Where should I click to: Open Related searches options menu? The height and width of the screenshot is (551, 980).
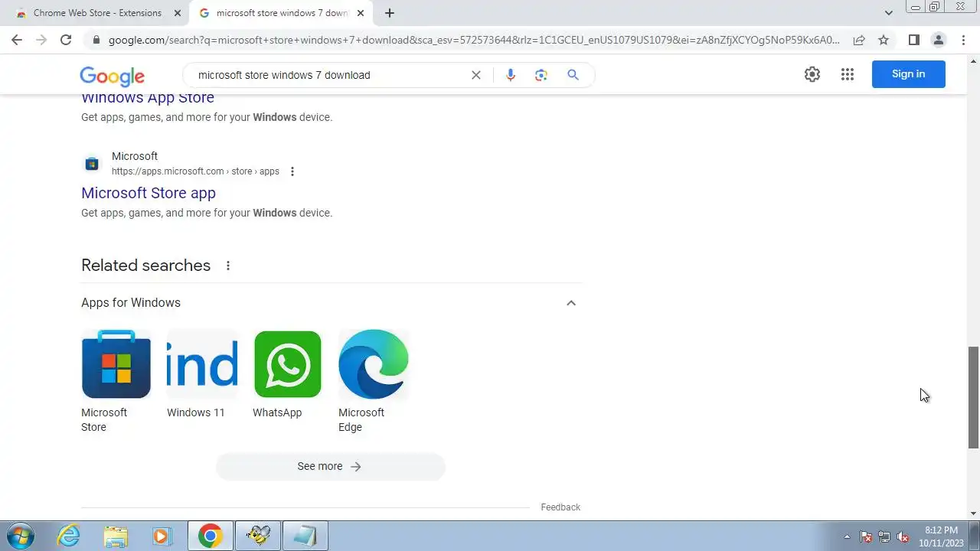tap(228, 266)
